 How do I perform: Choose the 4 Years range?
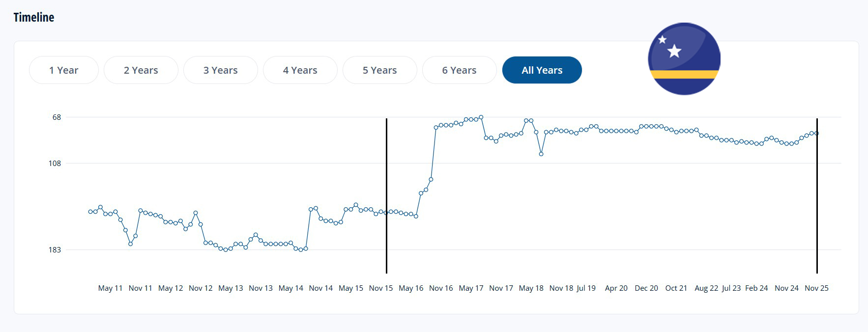(x=300, y=70)
